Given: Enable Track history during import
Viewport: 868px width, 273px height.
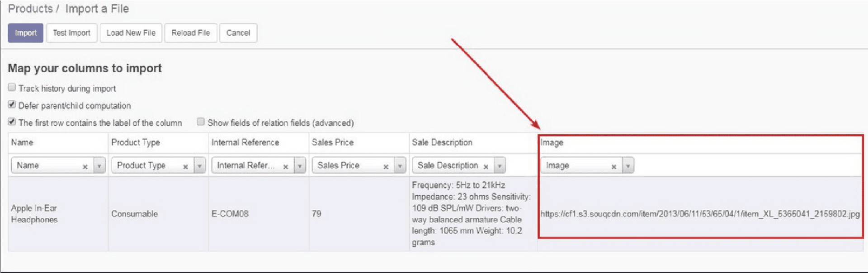Looking at the screenshot, I should click(x=12, y=87).
